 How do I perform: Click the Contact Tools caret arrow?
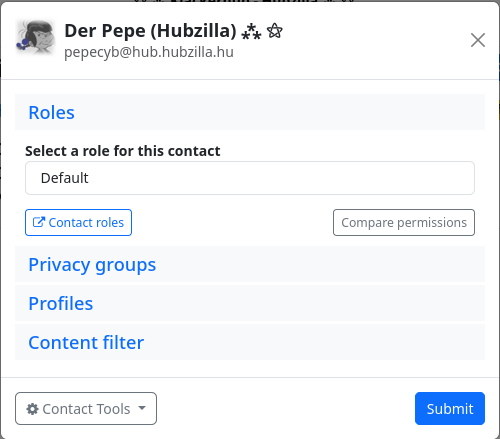142,408
